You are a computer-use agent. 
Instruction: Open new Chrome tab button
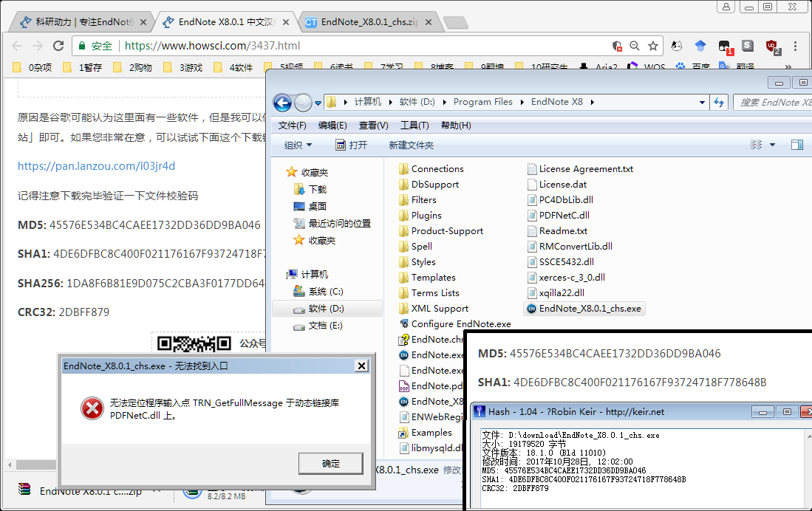pyautogui.click(x=456, y=22)
